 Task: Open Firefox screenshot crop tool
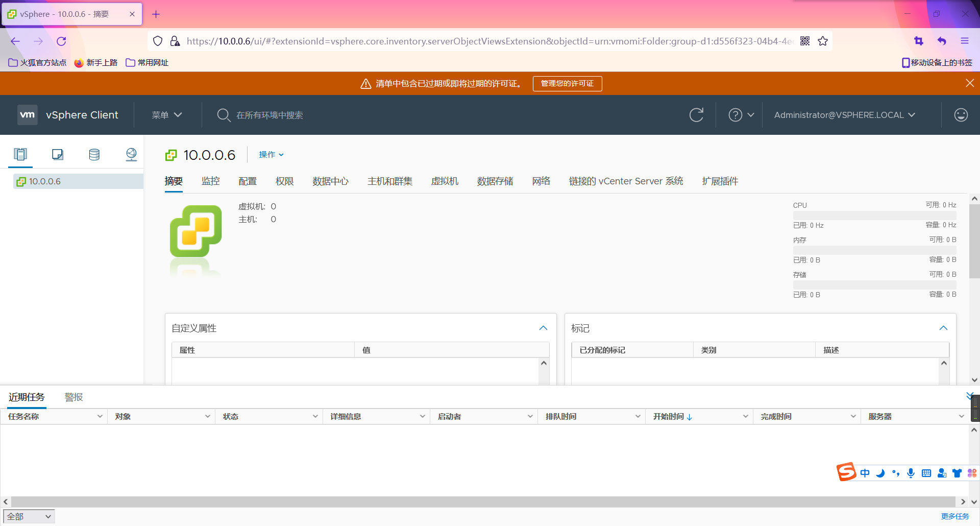pyautogui.click(x=919, y=41)
